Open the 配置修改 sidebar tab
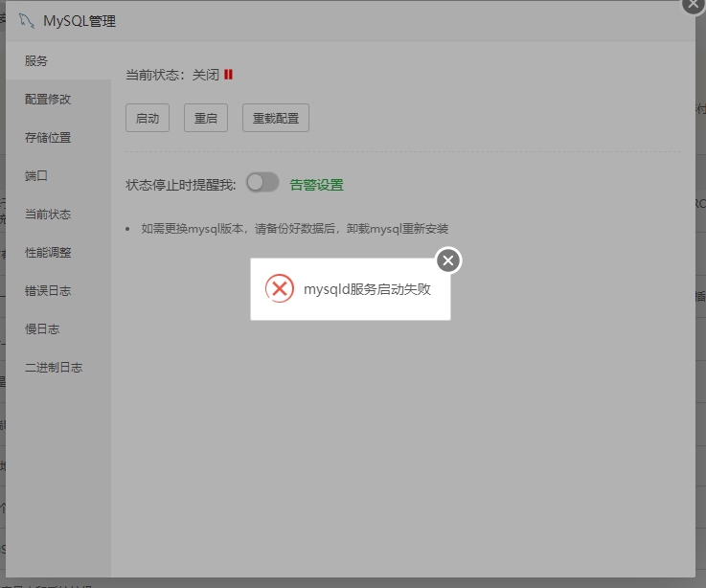The image size is (706, 588). coord(58,99)
